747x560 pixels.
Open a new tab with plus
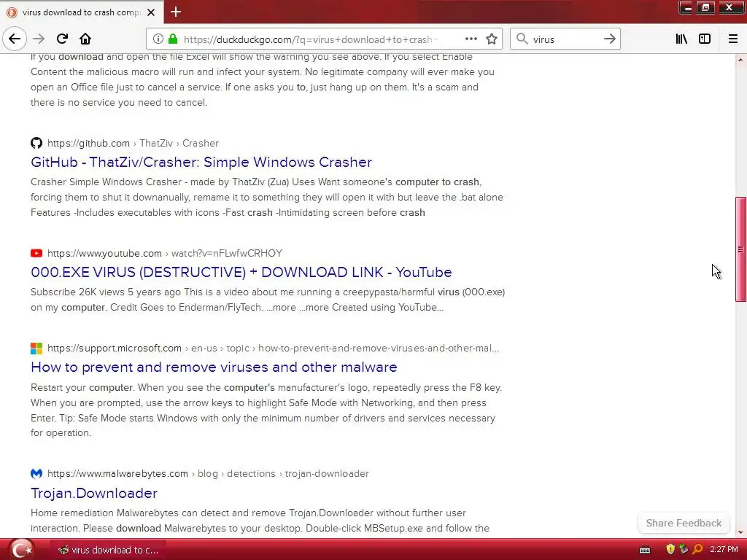(176, 12)
